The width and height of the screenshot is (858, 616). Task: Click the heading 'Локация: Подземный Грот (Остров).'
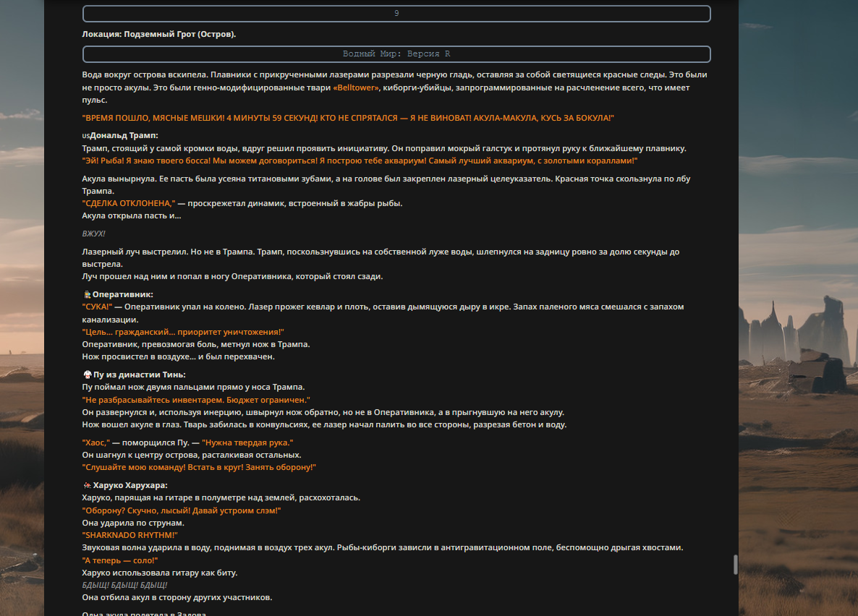pyautogui.click(x=159, y=35)
